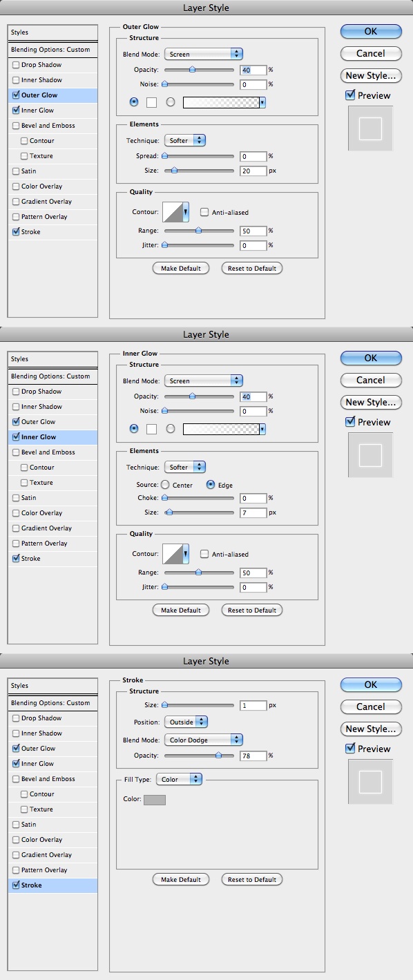Click Make Default below the Stroke Fill Type section

click(181, 879)
